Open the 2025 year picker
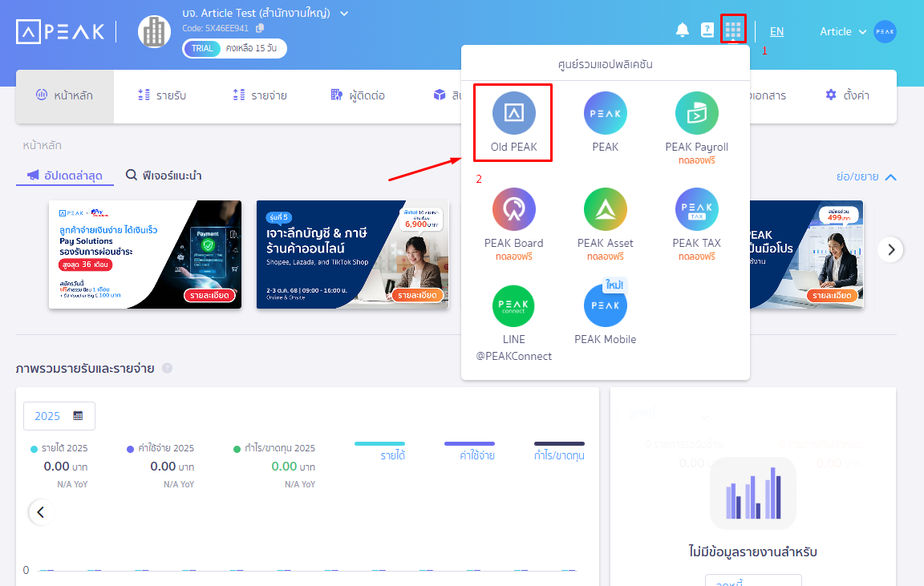 59,416
